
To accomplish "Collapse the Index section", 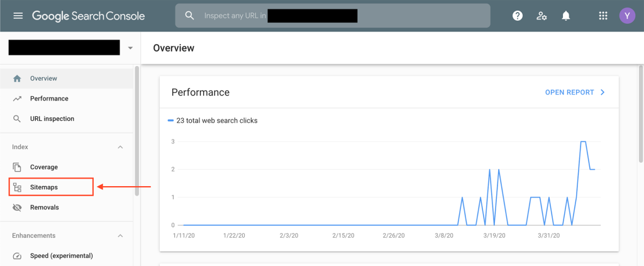I will coord(120,147).
